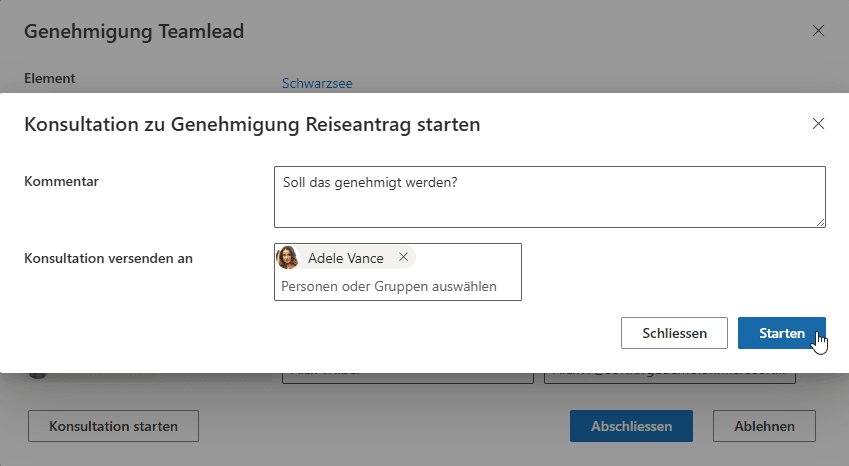Click the Ablehnen button

(x=764, y=426)
